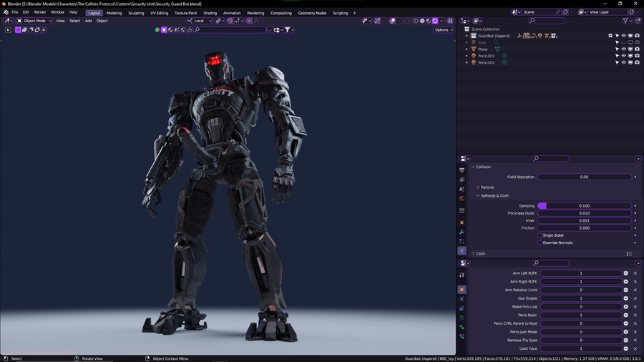Open the viewport Add menu

pos(88,21)
